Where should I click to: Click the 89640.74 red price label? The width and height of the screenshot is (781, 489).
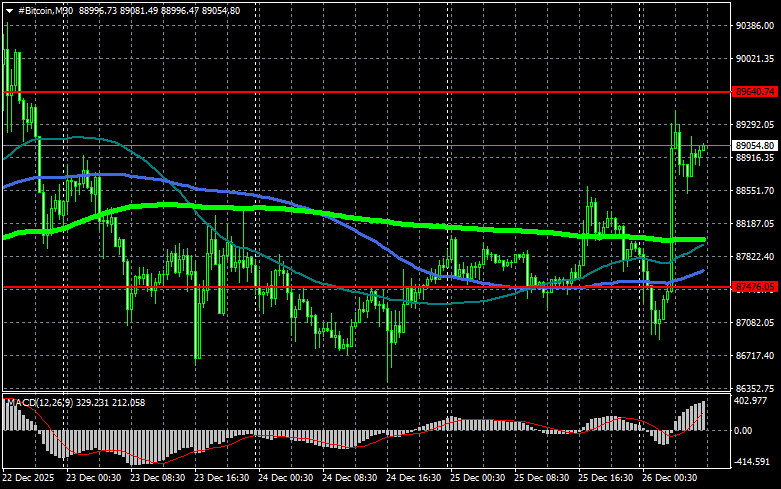tap(755, 91)
